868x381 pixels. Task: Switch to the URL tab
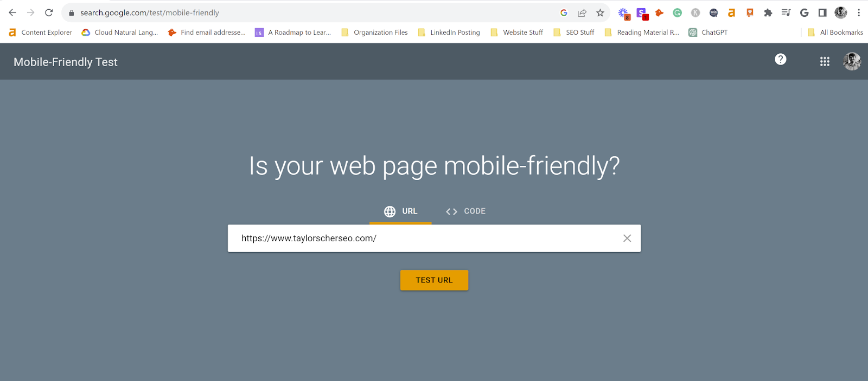pyautogui.click(x=400, y=211)
